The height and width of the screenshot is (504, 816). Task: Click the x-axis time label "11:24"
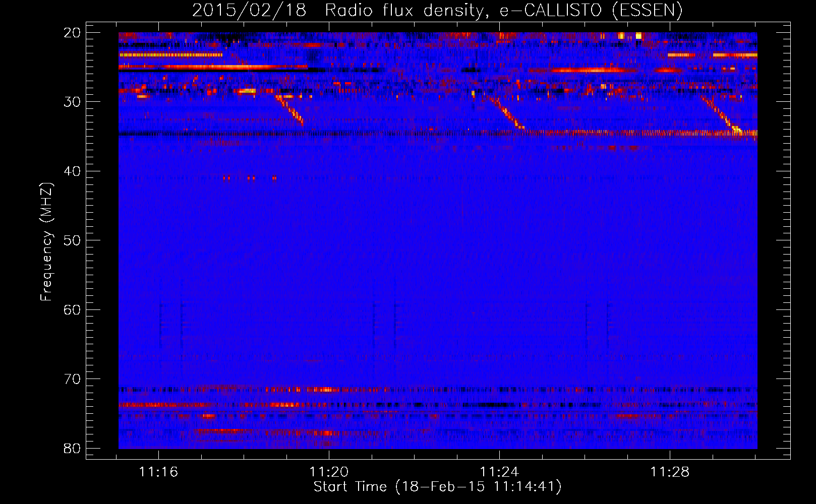499,472
